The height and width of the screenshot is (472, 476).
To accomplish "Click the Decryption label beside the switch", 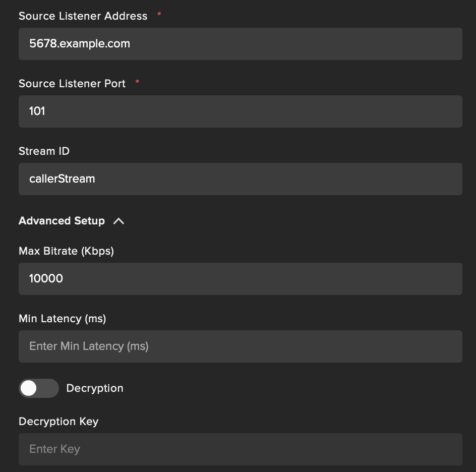I will tap(95, 388).
